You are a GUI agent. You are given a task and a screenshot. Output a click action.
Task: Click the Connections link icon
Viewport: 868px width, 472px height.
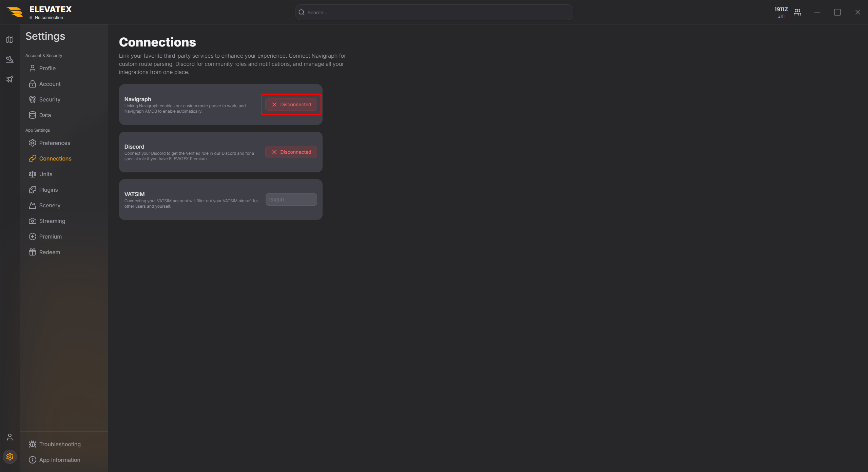pyautogui.click(x=33, y=158)
